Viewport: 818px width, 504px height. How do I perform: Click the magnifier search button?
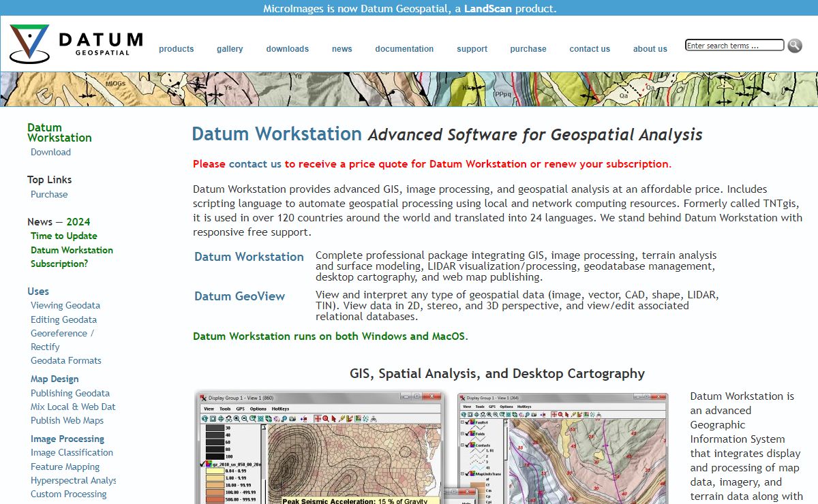795,46
